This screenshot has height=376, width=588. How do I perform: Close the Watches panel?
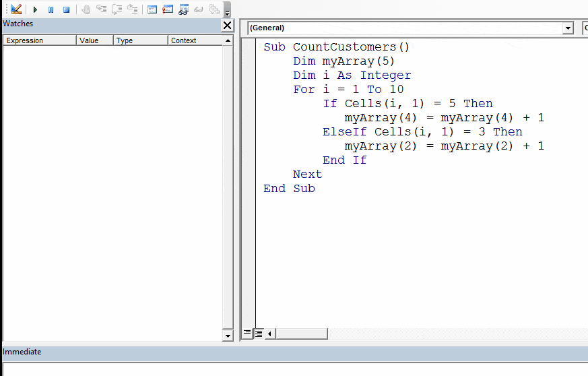point(227,26)
